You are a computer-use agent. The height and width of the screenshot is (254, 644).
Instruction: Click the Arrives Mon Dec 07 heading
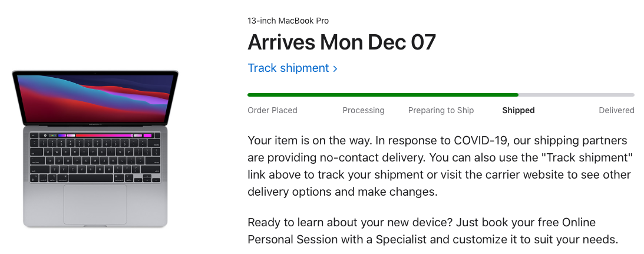tap(342, 42)
